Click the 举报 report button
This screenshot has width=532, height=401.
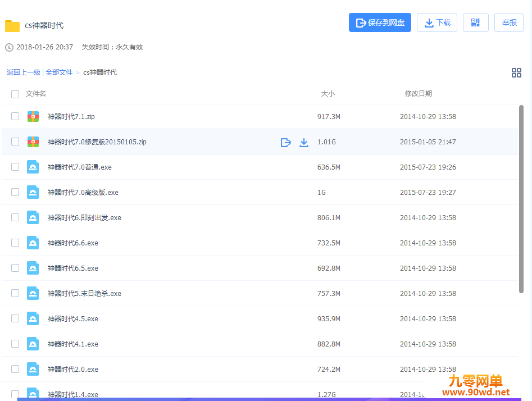(509, 22)
